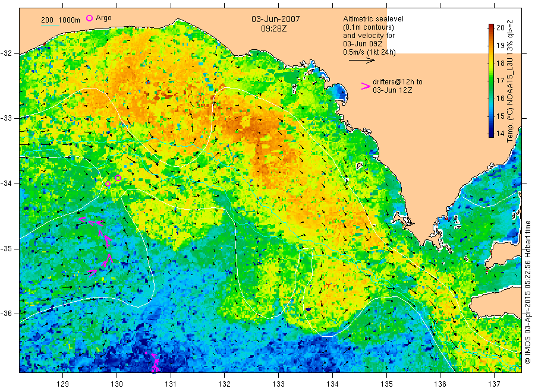
Task: Click the '129' longitude axis label
Action: click(x=63, y=384)
